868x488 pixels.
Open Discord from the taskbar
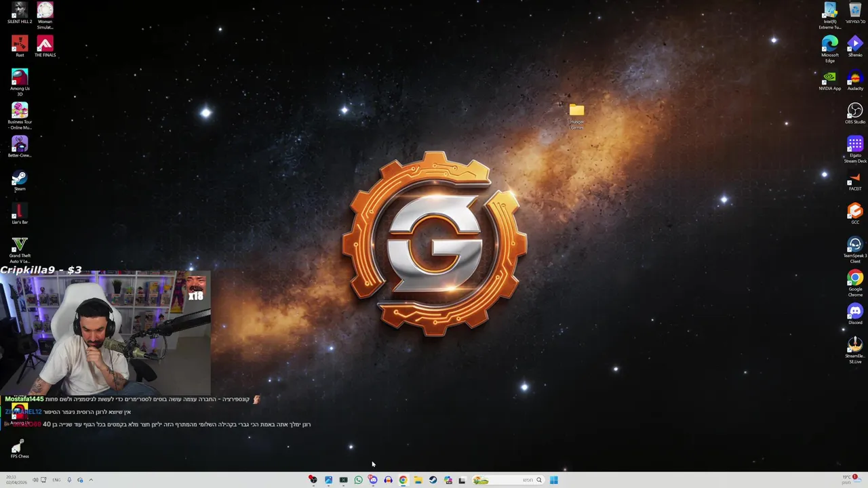tap(373, 480)
